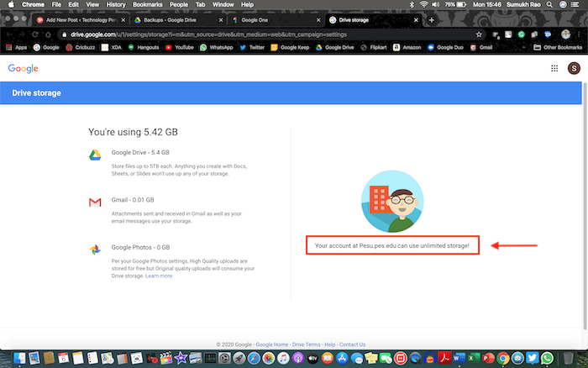Open the YouTube bookmark
This screenshot has width=588, height=368.
tap(179, 47)
